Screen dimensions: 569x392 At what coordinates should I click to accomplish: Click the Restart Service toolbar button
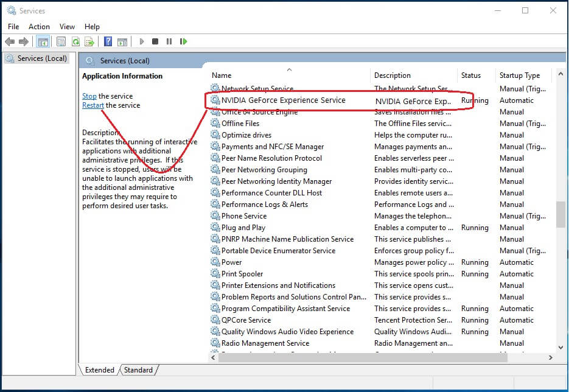pyautogui.click(x=183, y=41)
